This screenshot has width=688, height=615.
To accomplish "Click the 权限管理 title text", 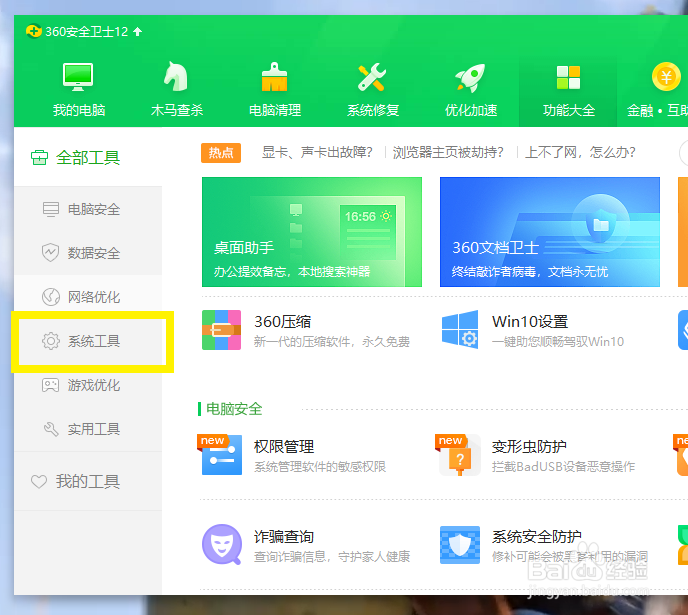I will pos(284,447).
